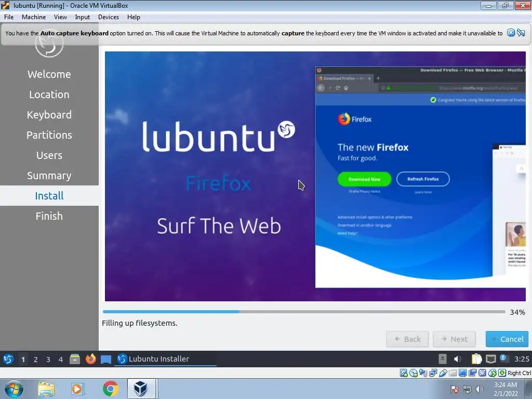
Task: Select the Users step in sidebar
Action: pos(49,155)
